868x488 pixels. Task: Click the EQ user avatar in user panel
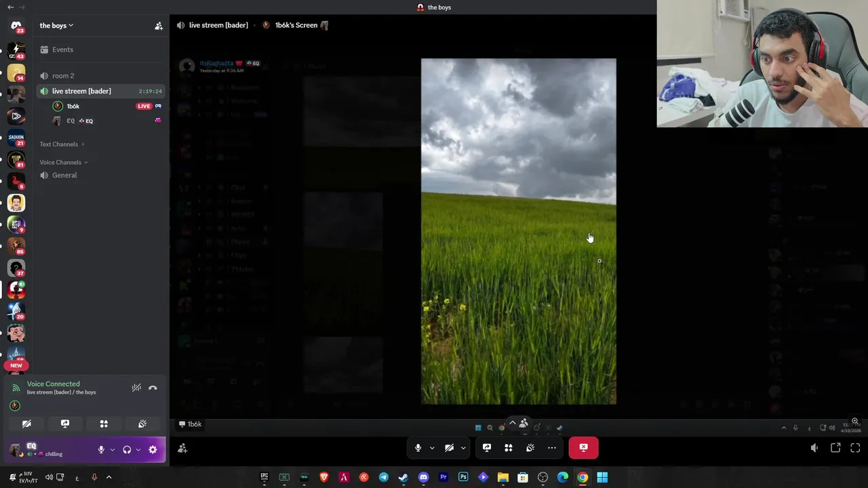click(x=16, y=450)
